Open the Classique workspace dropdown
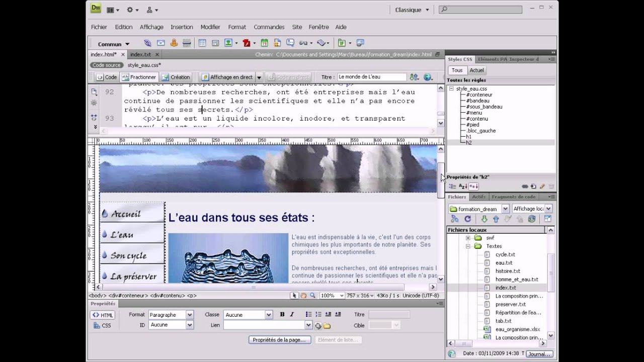The image size is (644, 362). pos(412,10)
